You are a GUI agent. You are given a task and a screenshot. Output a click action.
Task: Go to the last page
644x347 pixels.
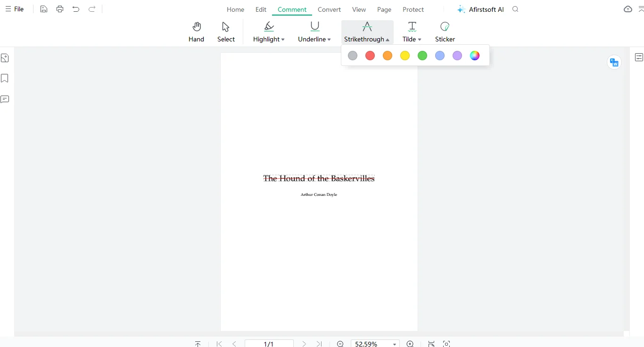[320, 344]
